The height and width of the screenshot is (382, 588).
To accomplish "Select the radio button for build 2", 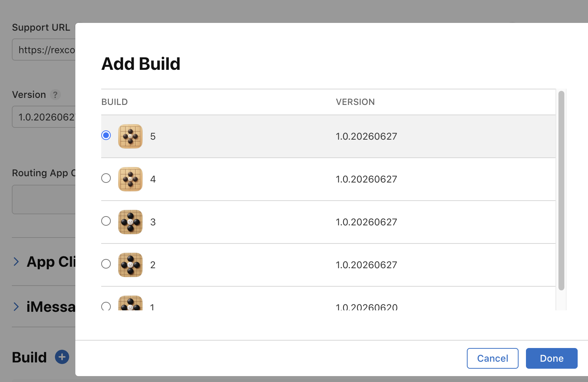I will tap(106, 264).
